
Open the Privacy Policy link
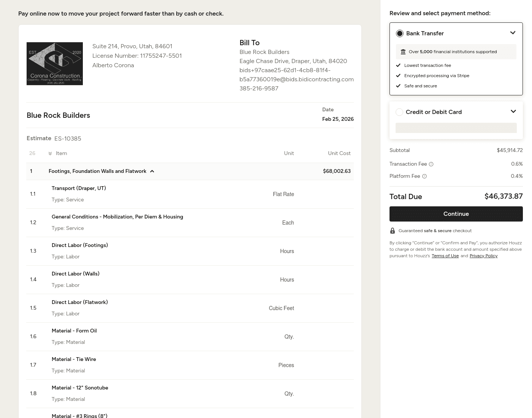click(483, 256)
